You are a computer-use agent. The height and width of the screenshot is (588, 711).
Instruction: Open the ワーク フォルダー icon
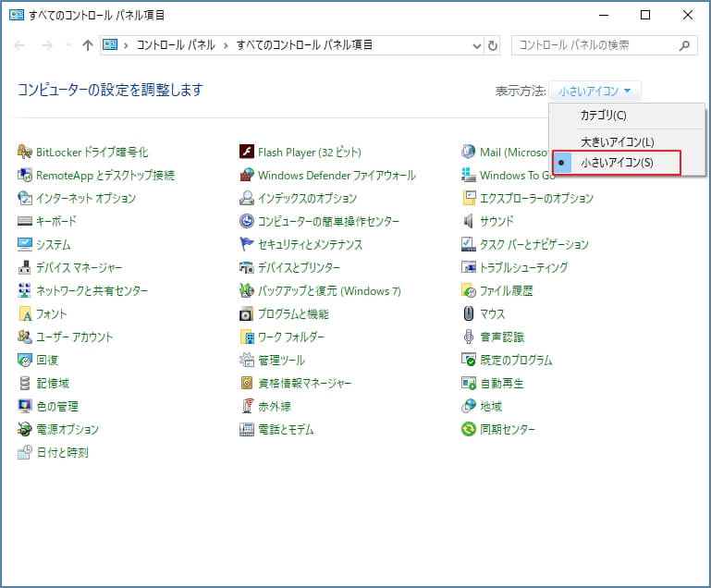point(247,337)
